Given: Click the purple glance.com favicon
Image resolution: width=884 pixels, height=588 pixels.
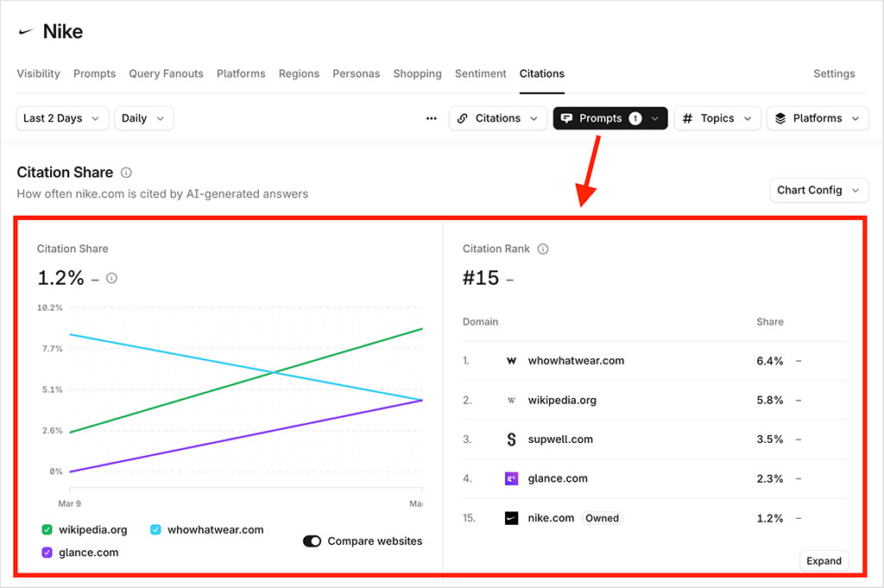Looking at the screenshot, I should (x=511, y=478).
